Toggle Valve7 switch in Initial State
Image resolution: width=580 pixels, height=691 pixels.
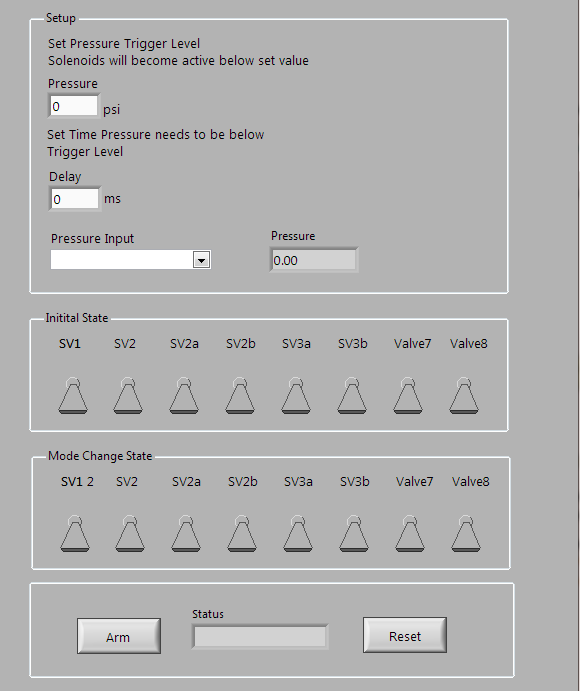coord(408,395)
